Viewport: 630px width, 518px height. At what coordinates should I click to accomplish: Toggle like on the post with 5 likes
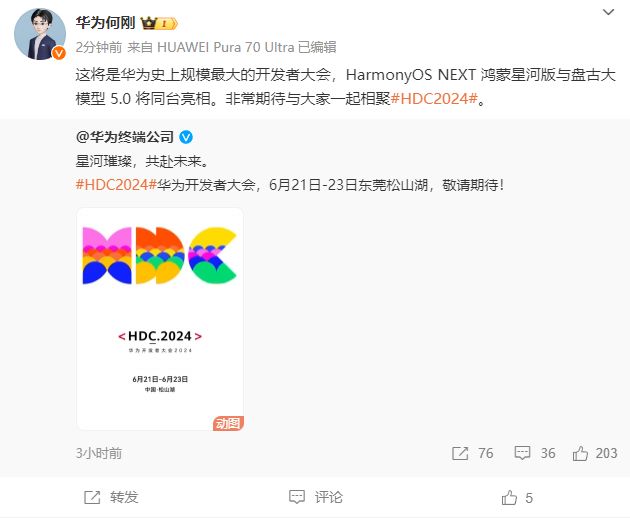(x=509, y=498)
